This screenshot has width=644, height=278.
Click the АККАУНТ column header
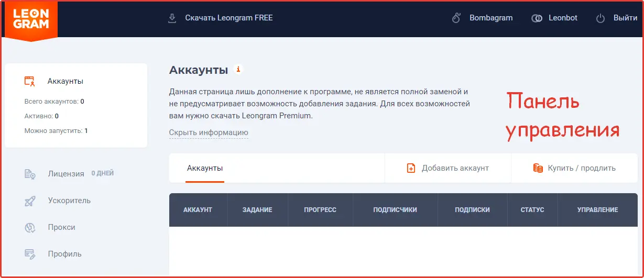coord(198,210)
